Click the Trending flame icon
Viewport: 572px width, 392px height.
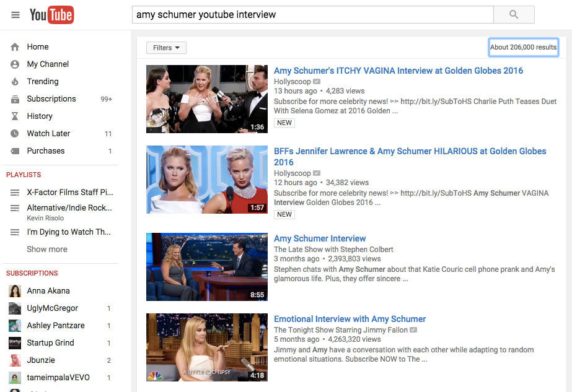pos(15,81)
